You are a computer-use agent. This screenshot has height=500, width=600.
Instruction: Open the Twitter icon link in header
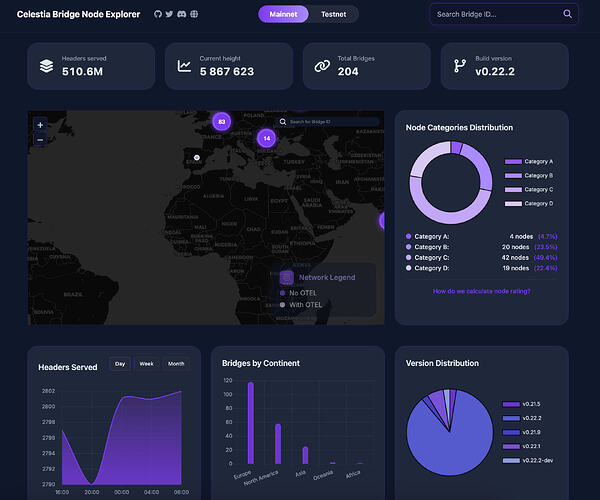pyautogui.click(x=169, y=14)
